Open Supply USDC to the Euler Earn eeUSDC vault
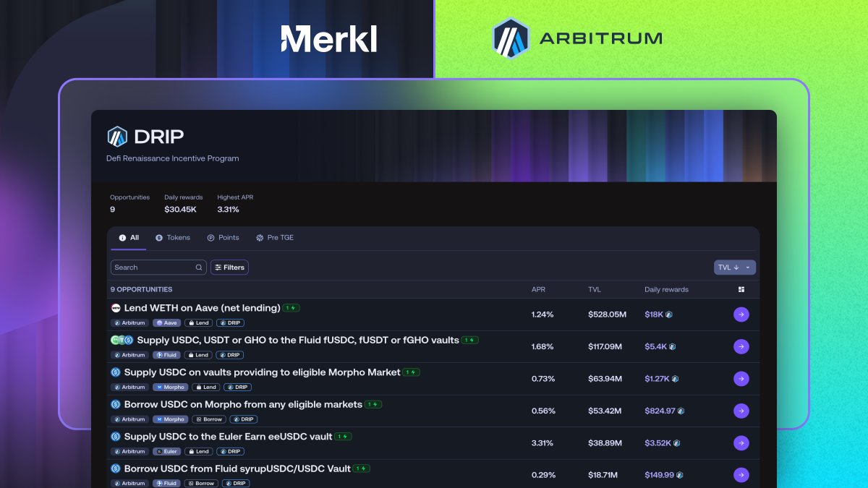The height and width of the screenshot is (488, 868). (x=228, y=437)
